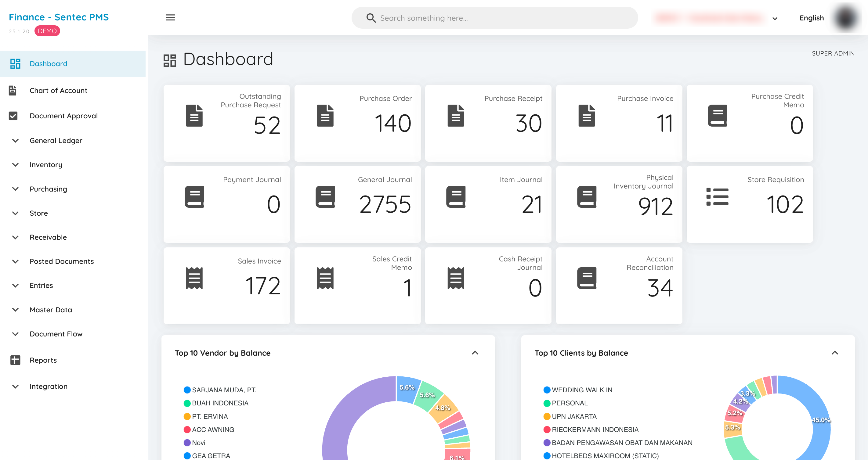Click the search magnifier icon
Viewport: 868px width, 460px height.
[x=371, y=18]
